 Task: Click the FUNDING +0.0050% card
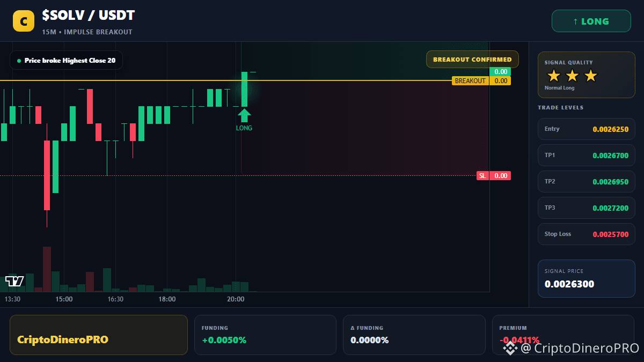[265, 335]
